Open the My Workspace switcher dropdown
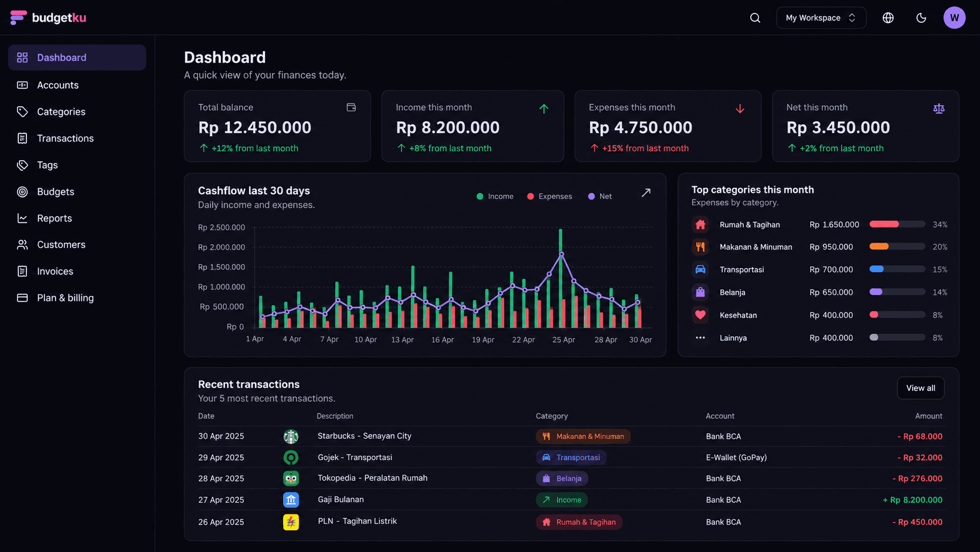The width and height of the screenshot is (980, 552). coord(821,18)
